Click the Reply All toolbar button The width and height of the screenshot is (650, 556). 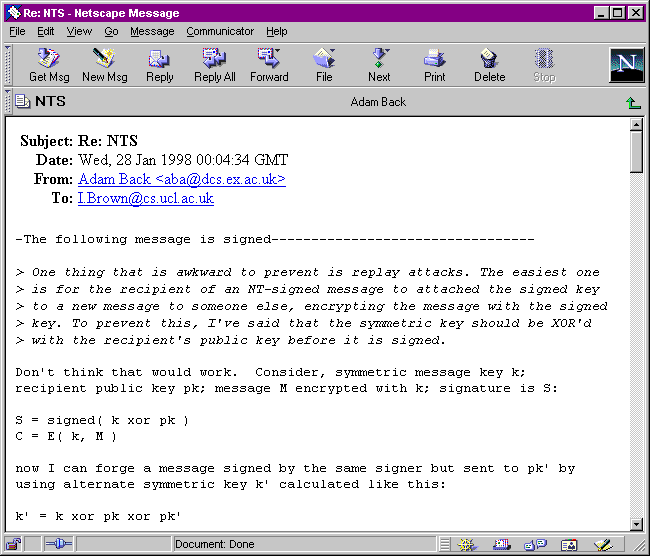click(214, 65)
